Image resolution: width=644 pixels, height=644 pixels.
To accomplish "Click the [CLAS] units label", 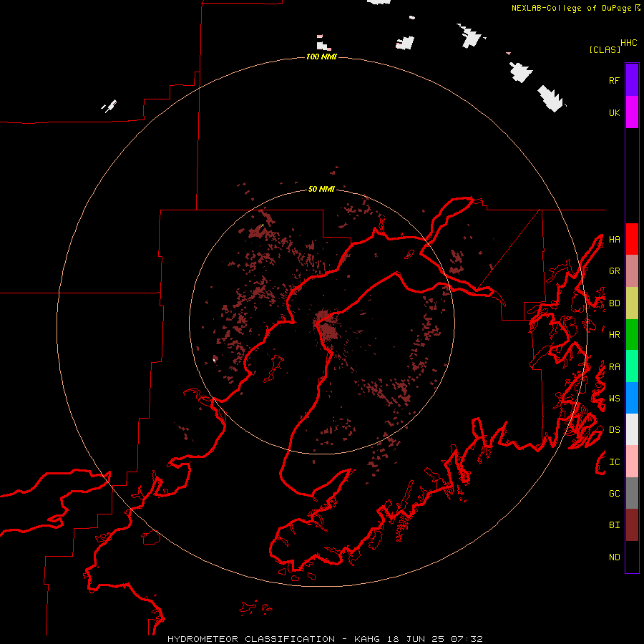I will point(605,49).
